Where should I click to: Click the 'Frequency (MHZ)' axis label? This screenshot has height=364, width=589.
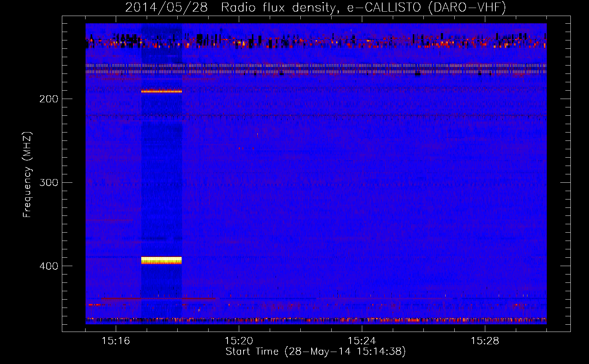pyautogui.click(x=27, y=175)
